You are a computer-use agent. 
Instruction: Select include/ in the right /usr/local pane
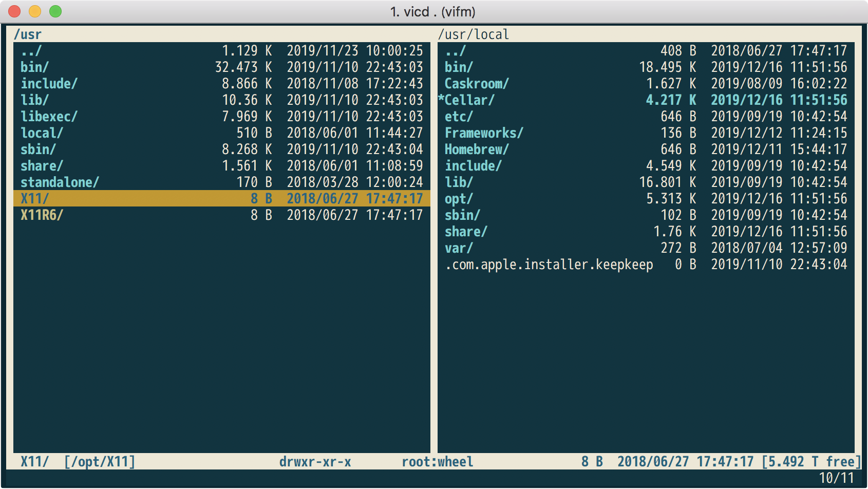pyautogui.click(x=646, y=166)
